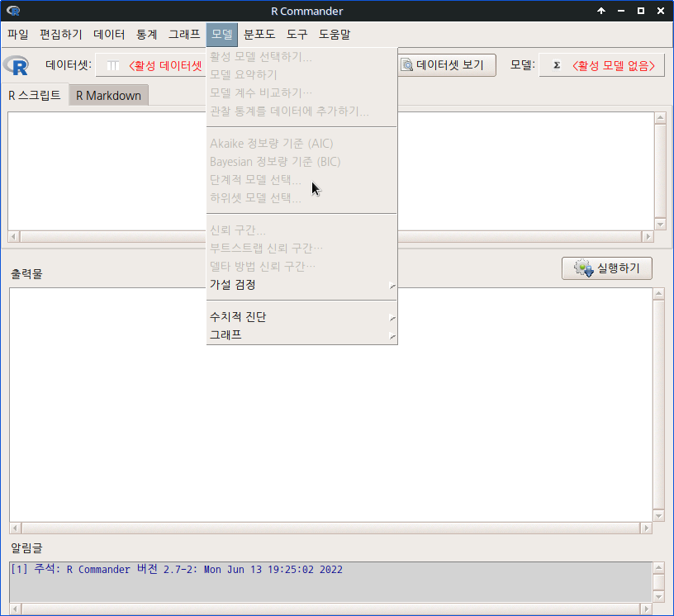The width and height of the screenshot is (674, 616).
Task: Click the <활성 모델 없음> model selector
Action: [x=602, y=65]
